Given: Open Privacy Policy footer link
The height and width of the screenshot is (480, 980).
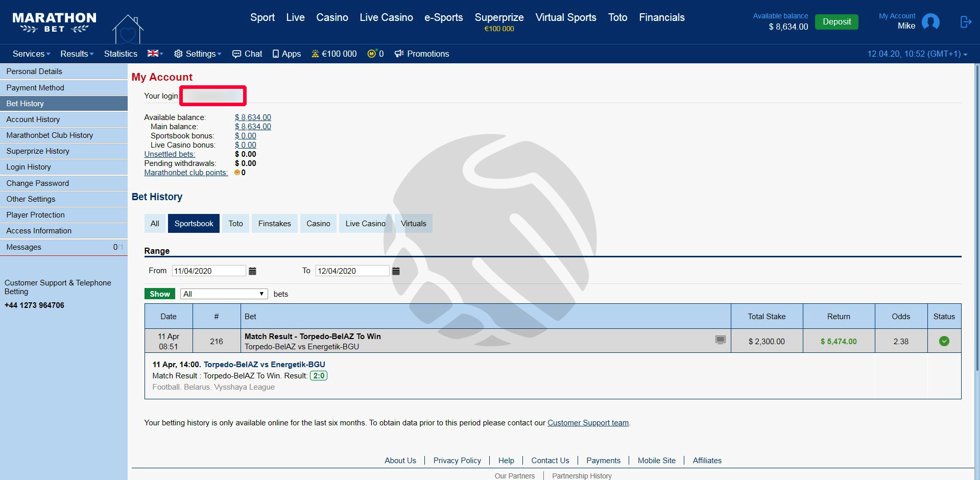Looking at the screenshot, I should pyautogui.click(x=457, y=461).
